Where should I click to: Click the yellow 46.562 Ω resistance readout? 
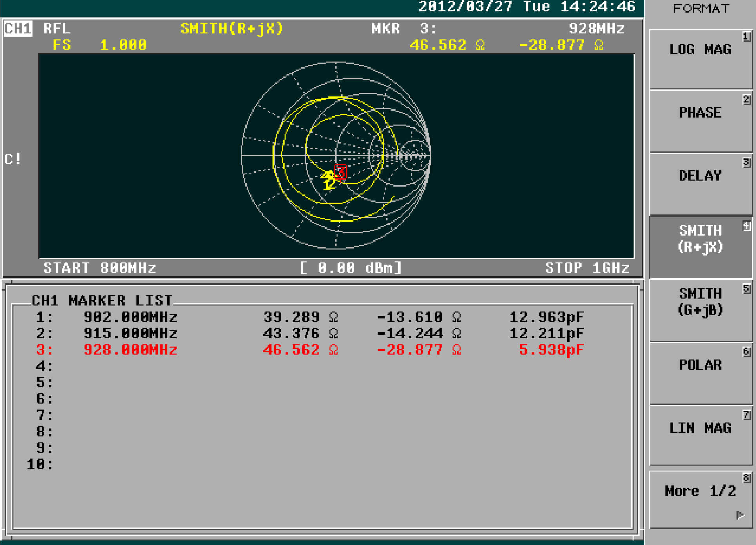[448, 45]
